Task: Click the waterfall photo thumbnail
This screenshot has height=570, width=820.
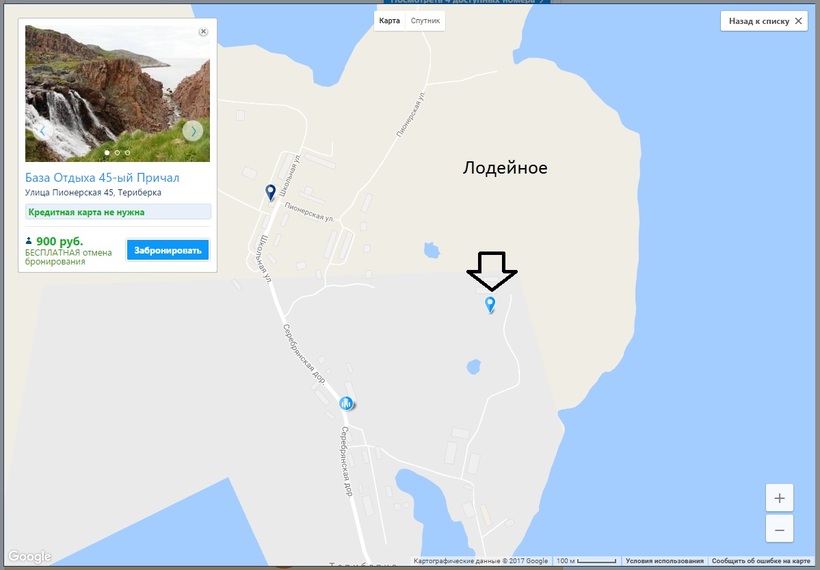Action: point(118,94)
